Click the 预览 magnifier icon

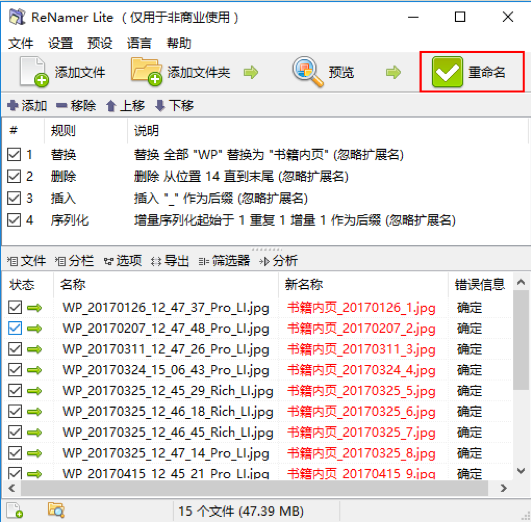(307, 71)
